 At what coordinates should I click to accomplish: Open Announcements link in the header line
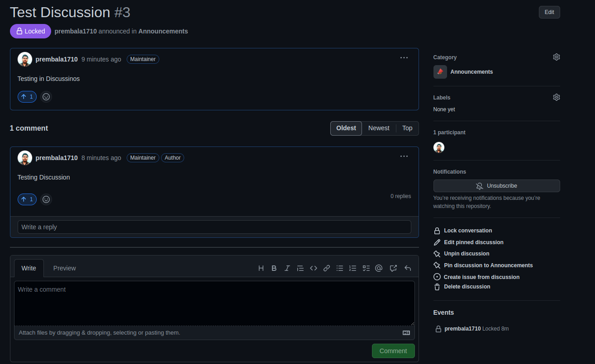point(163,31)
